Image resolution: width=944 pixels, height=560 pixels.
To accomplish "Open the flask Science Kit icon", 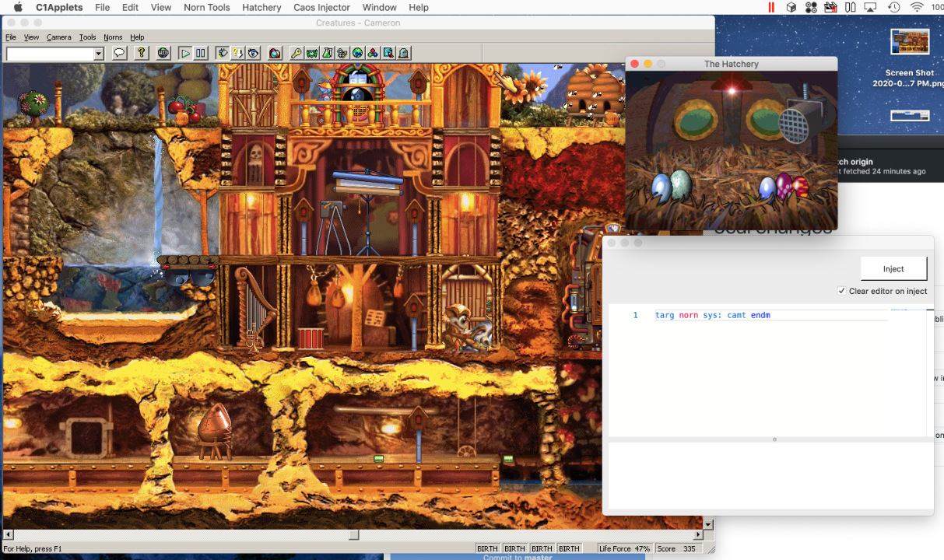I will (x=327, y=53).
